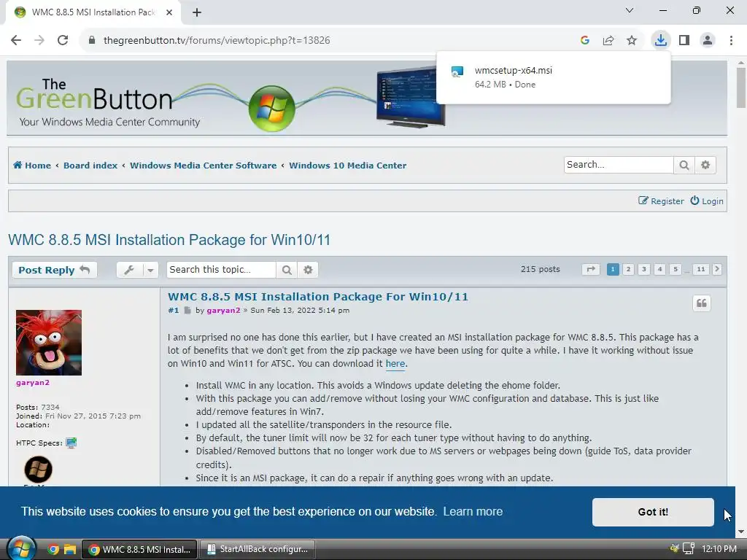
Task: Open the wmcsetup-x64.msi download entry
Action: pos(553,77)
